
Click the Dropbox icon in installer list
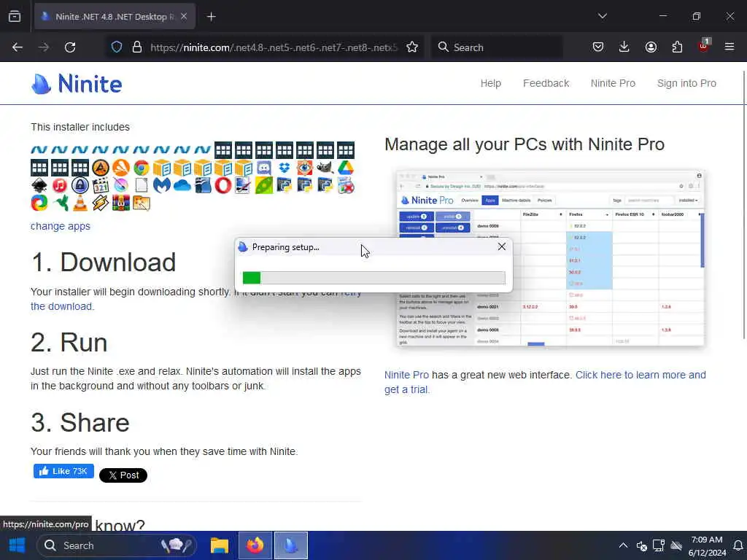[x=285, y=168]
